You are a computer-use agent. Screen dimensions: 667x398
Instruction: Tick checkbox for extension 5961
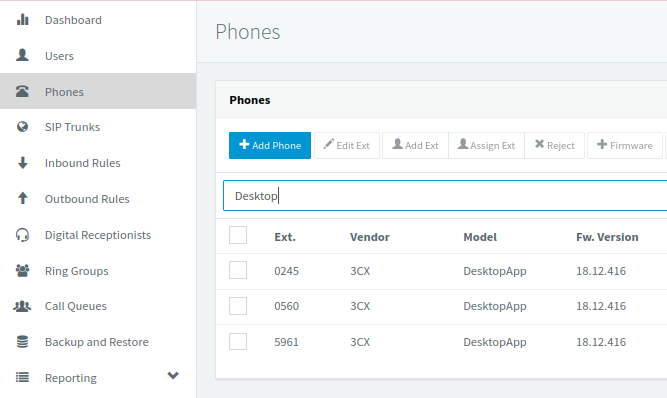pyautogui.click(x=238, y=341)
